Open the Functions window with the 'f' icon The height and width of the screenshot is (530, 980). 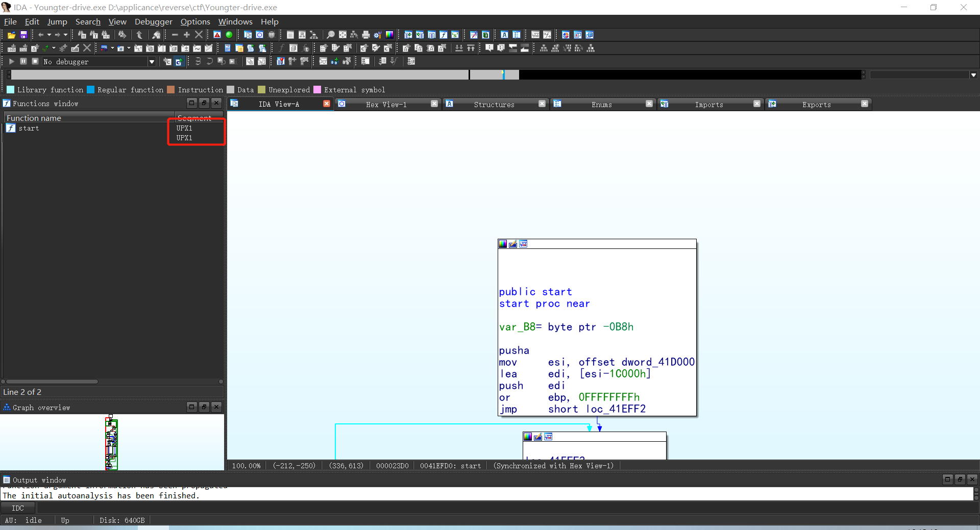coord(443,35)
